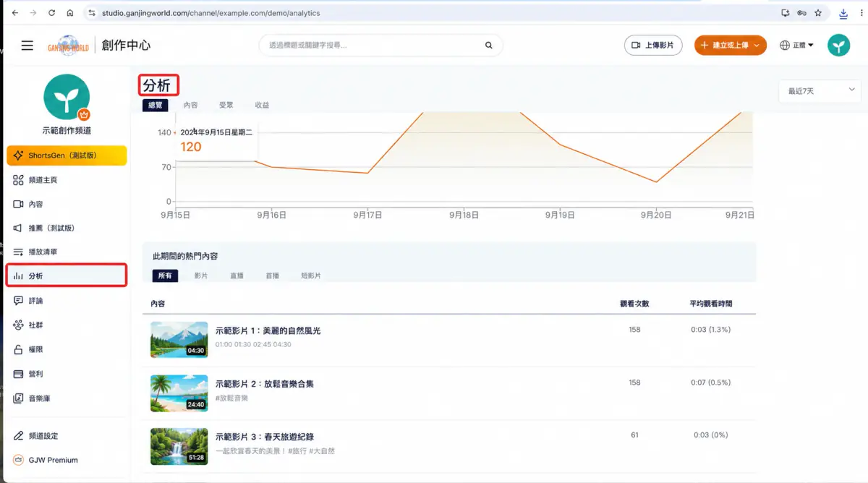Click the browser forward arrow
The width and height of the screenshot is (868, 483).
(33, 13)
